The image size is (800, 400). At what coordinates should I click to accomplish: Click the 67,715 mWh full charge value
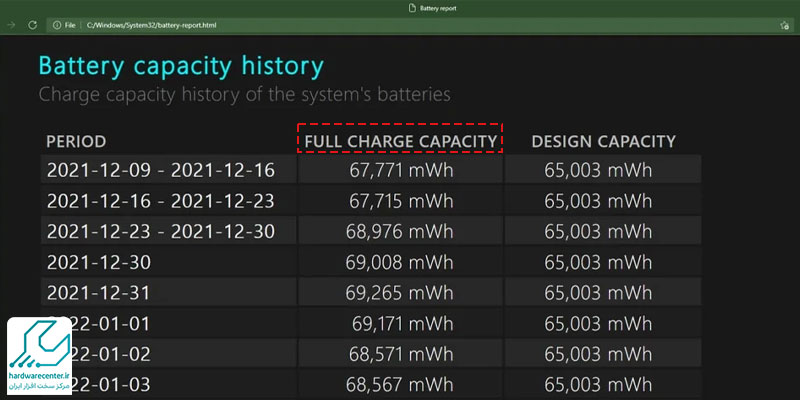point(401,201)
